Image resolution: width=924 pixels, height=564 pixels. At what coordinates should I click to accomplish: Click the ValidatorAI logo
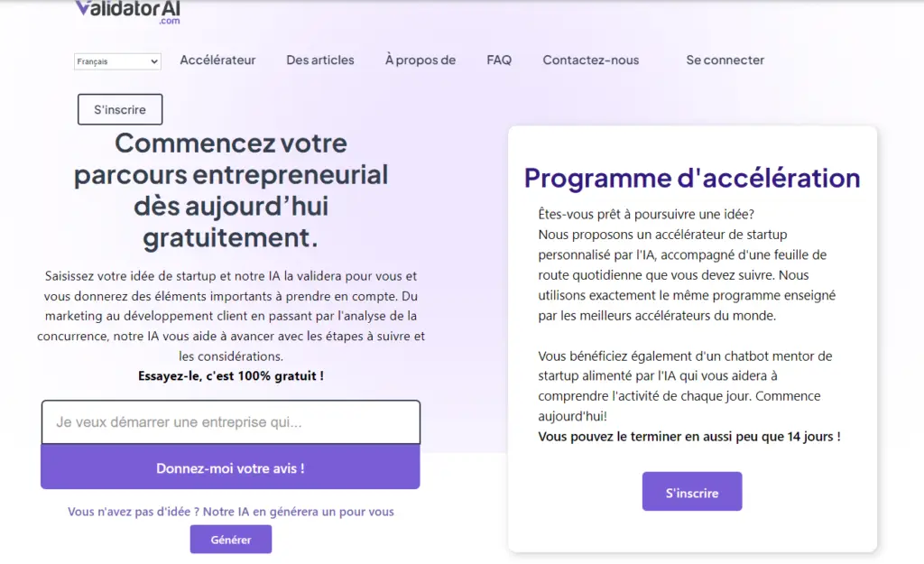[x=127, y=10]
